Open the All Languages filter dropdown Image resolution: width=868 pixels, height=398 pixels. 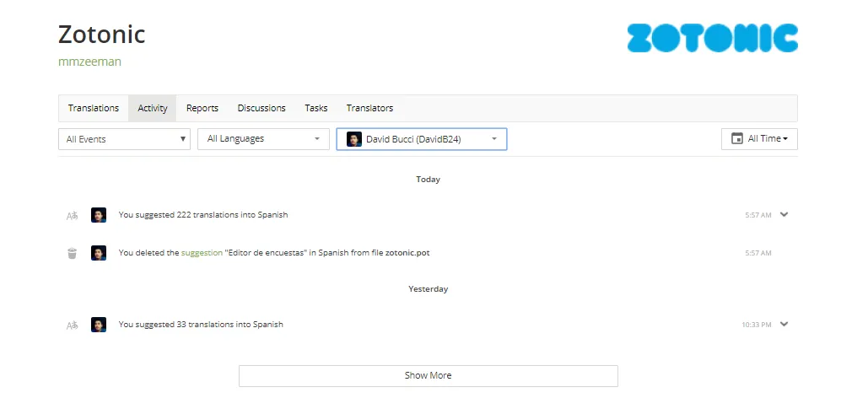coord(263,139)
